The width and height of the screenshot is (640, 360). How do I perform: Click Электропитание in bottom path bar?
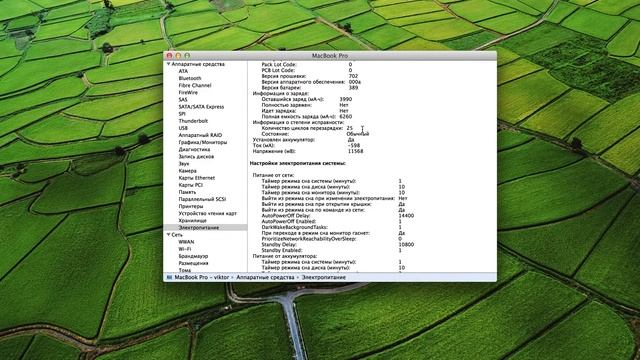pyautogui.click(x=324, y=277)
